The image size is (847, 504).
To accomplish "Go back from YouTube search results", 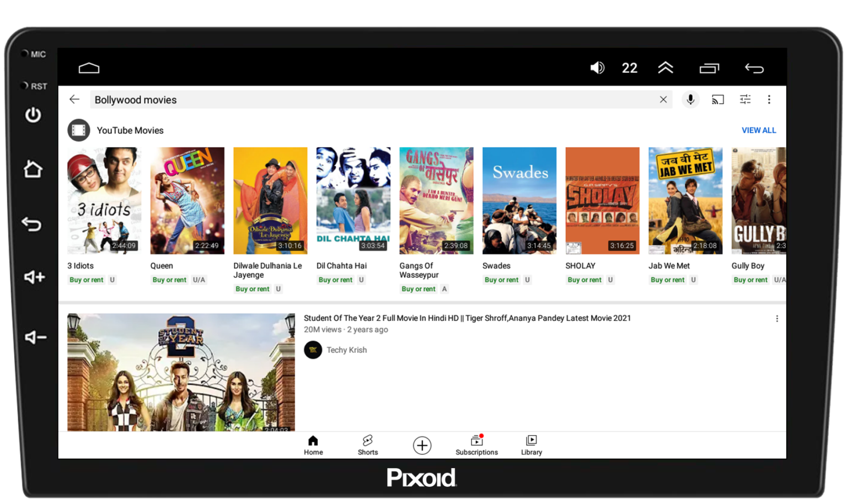I will point(74,99).
